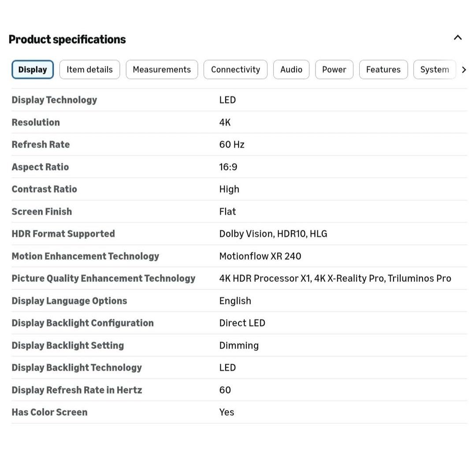Click the Product specifications heading

67,39
